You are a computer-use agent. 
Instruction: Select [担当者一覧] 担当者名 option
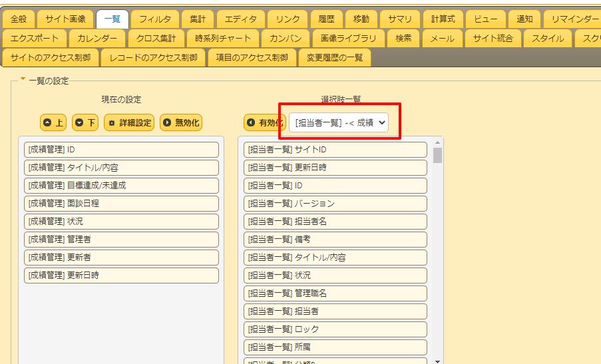pos(335,222)
